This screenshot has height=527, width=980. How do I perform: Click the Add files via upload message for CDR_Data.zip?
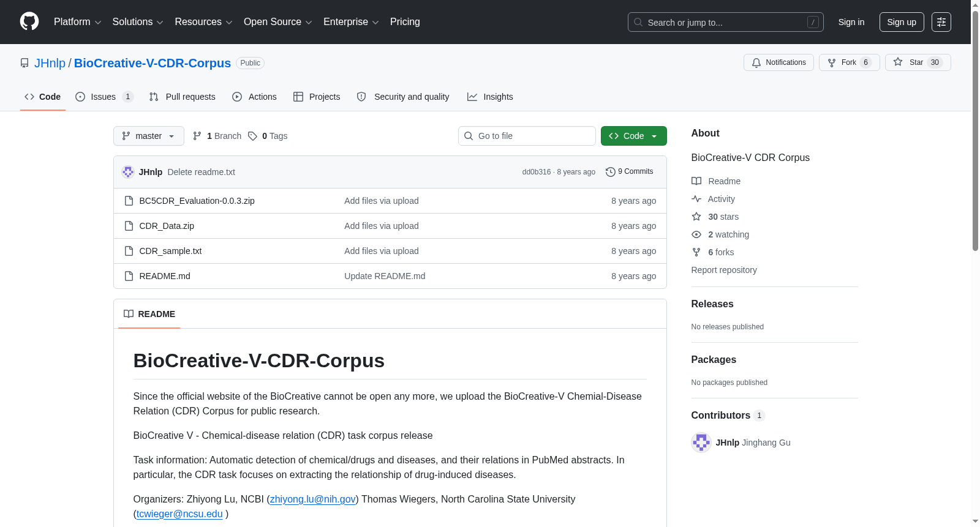[x=382, y=226]
